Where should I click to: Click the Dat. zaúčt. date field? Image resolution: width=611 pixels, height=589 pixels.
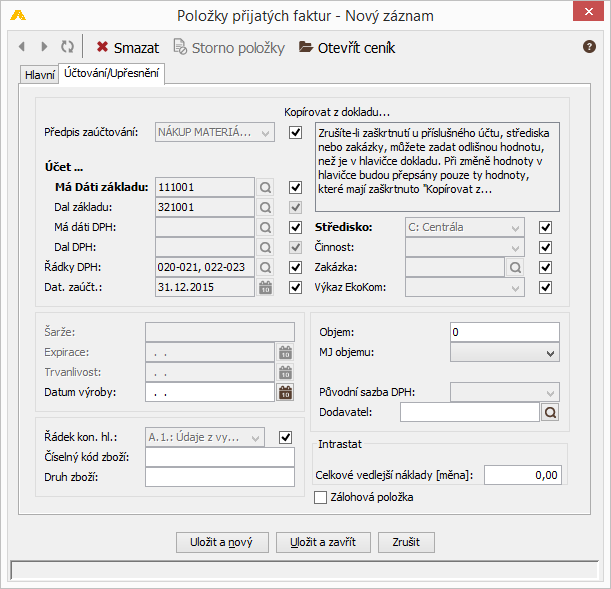(205, 287)
